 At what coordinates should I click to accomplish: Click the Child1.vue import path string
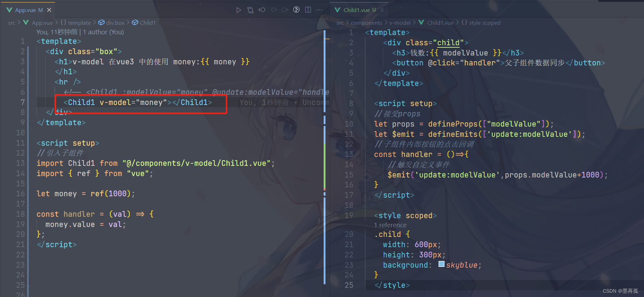coord(197,163)
